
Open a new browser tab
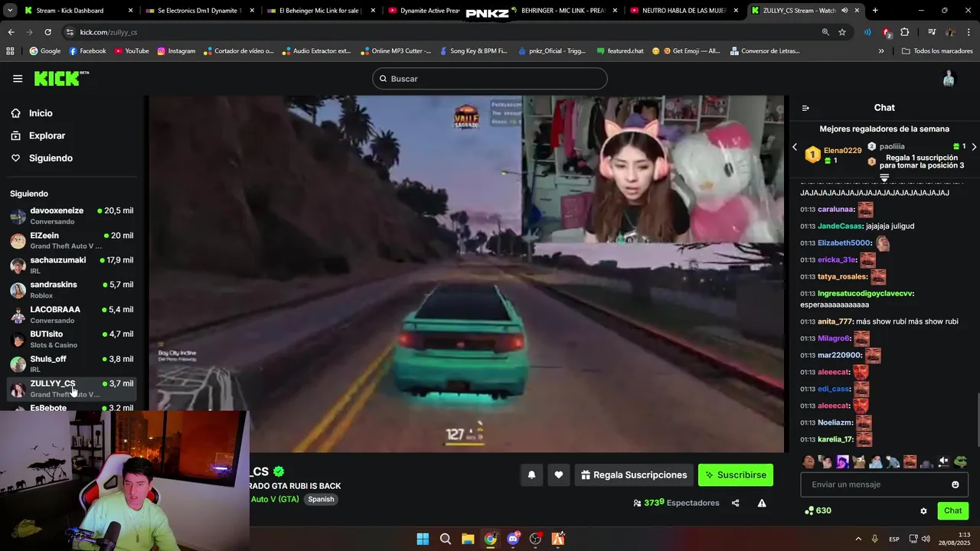coord(875,11)
